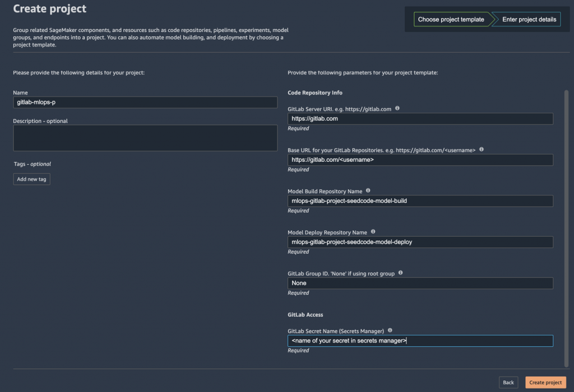Click the Add new tag button
Viewport: 574px width, 392px height.
pyautogui.click(x=31, y=179)
